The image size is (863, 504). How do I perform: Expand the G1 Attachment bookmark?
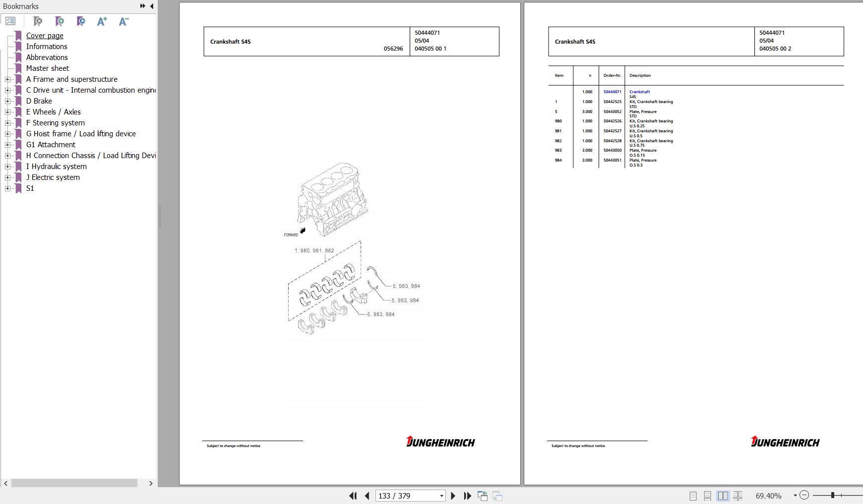[x=7, y=145]
